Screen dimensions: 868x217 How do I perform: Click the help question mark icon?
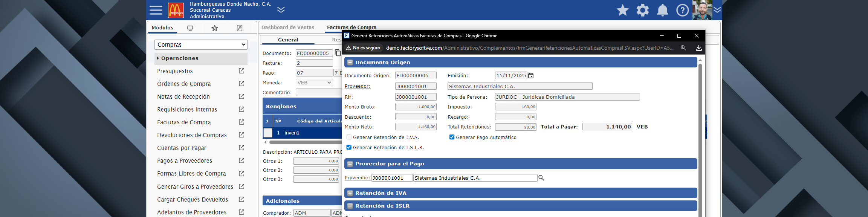(x=682, y=10)
